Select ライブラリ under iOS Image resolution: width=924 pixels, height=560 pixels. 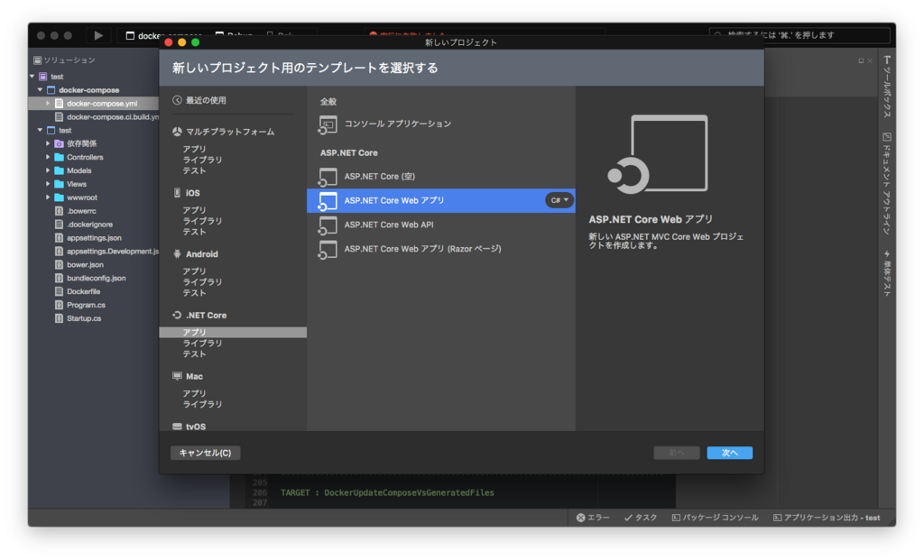coord(202,221)
